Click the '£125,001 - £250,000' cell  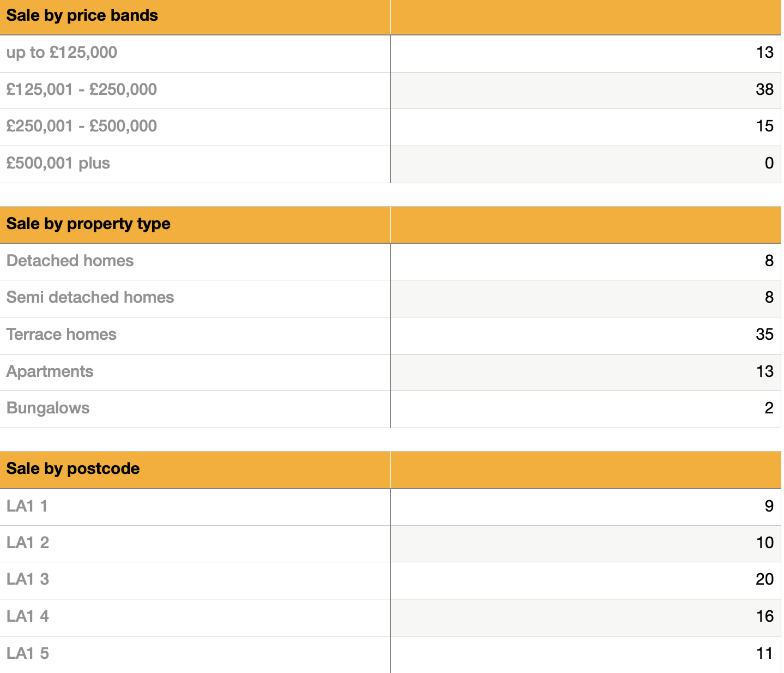tap(82, 89)
